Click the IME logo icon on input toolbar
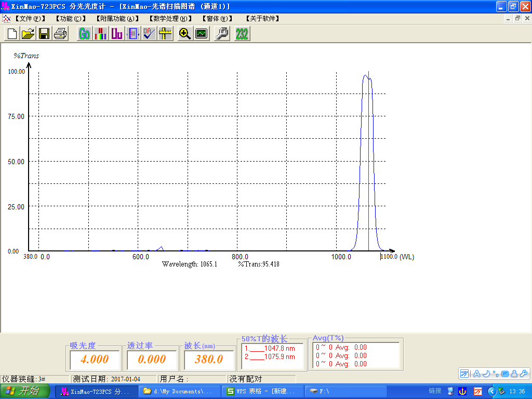 (464, 374)
